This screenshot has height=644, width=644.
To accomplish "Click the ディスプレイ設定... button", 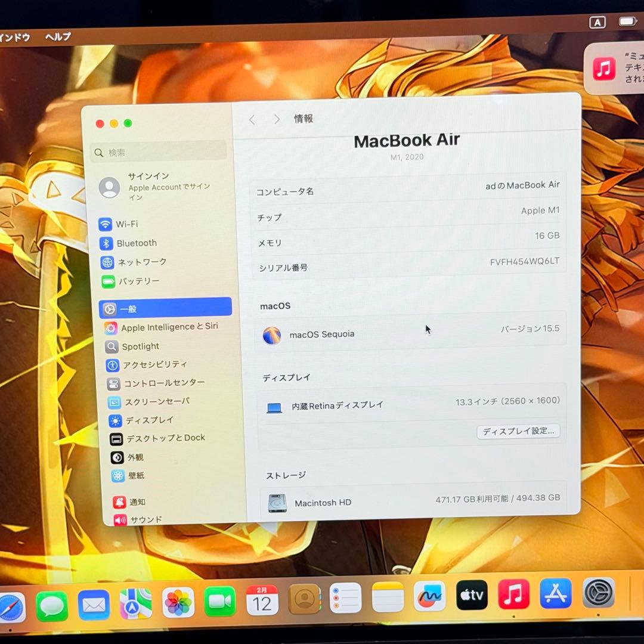I will pyautogui.click(x=518, y=431).
